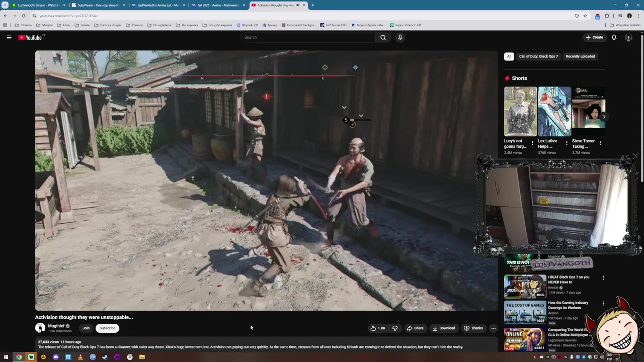Image resolution: width=644 pixels, height=362 pixels.
Task: Click the Join channel button
Action: pos(86,328)
